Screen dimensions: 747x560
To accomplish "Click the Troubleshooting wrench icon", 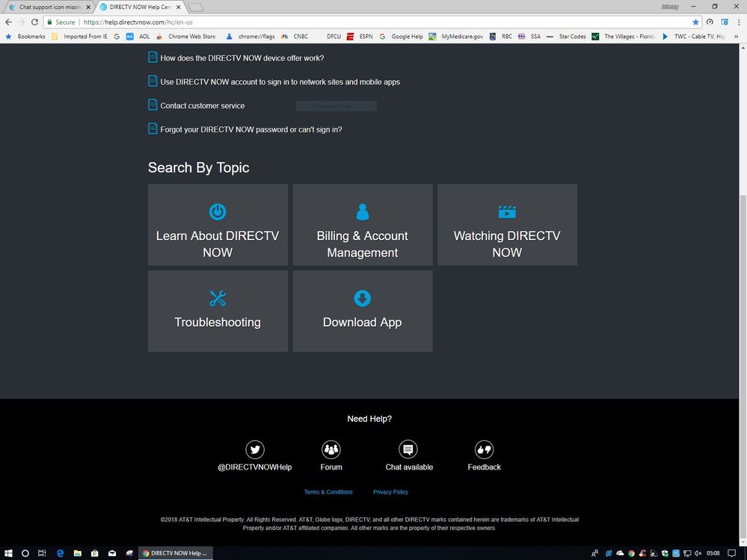I will click(x=218, y=298).
